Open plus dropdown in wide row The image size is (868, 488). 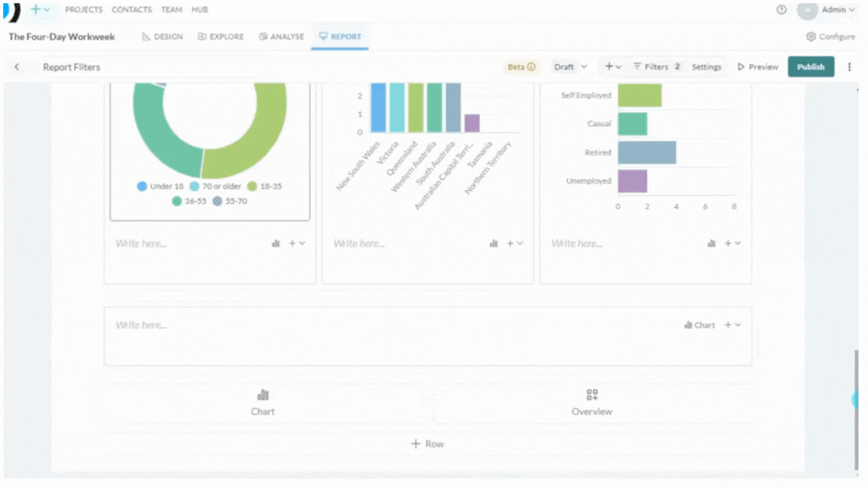pyautogui.click(x=732, y=325)
